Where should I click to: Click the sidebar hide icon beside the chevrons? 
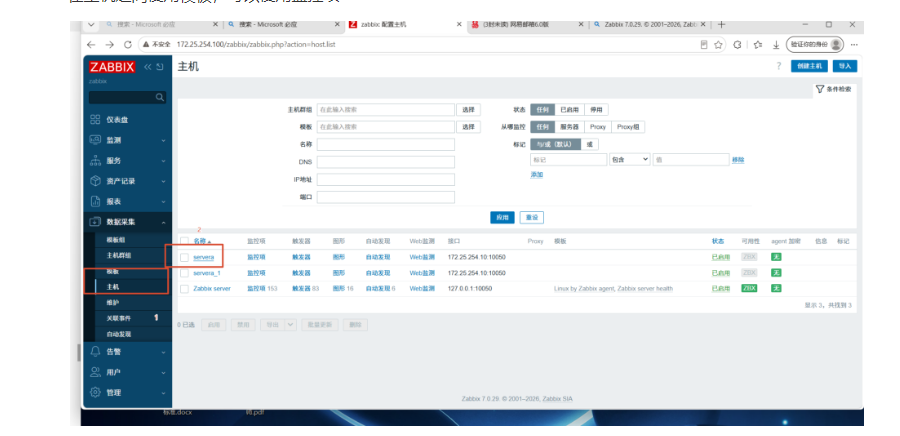tap(160, 67)
